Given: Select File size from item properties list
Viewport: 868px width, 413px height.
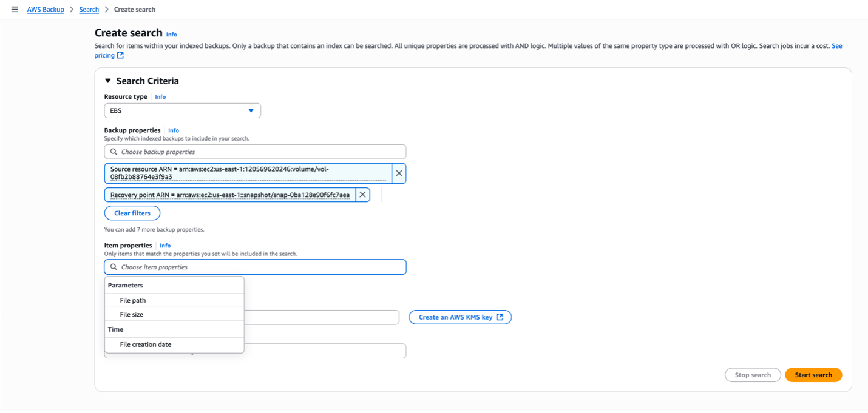Looking at the screenshot, I should point(133,314).
